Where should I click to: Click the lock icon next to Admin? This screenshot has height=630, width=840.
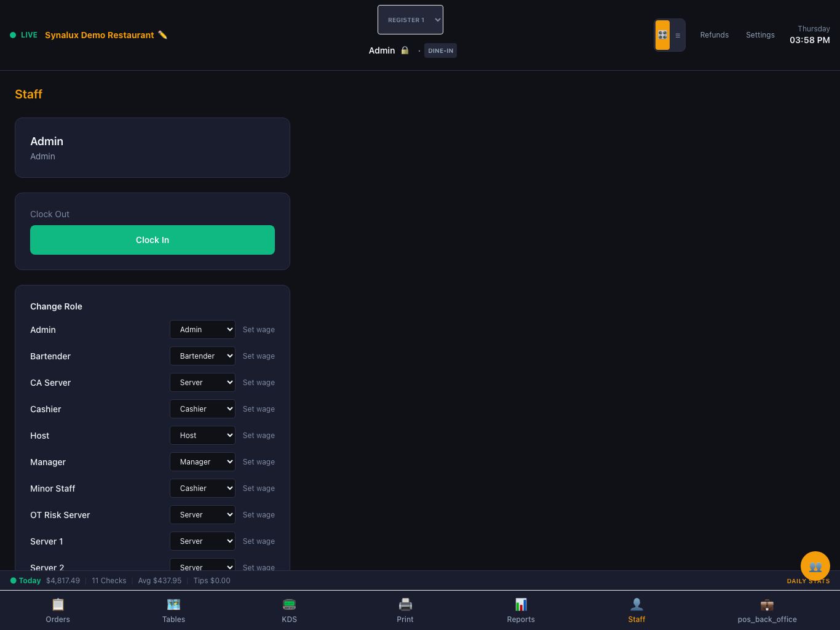[405, 50]
